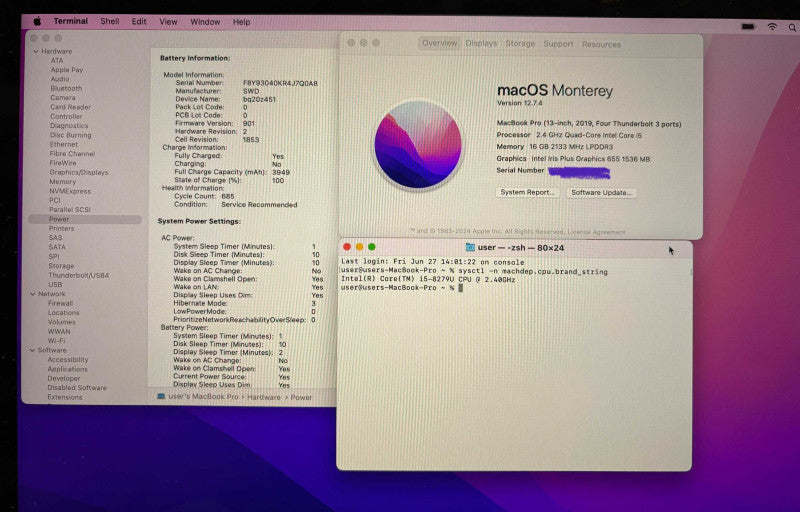Click the Full Charge Capacity value 3949

click(281, 172)
